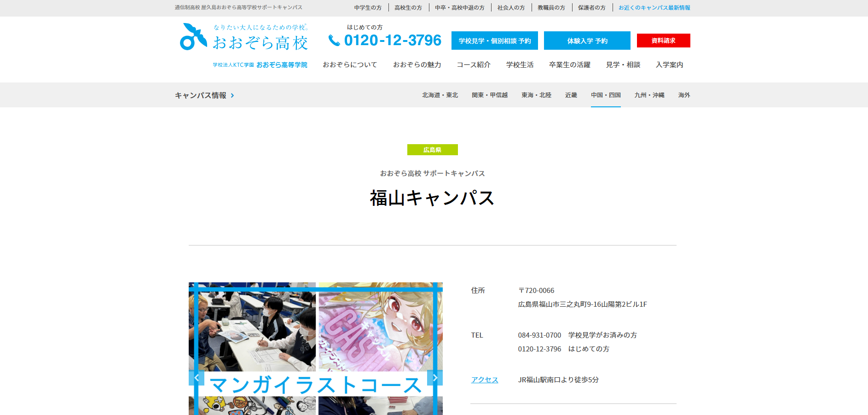Open the おおぞらの魅力 menu
The width and height of the screenshot is (868, 415).
click(x=417, y=65)
